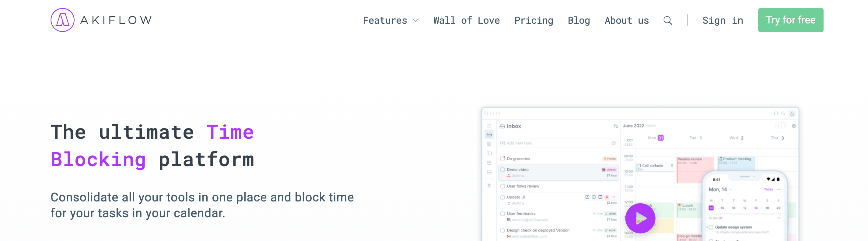Select the inbox icon in app sidebar
The width and height of the screenshot is (868, 241).
[489, 134]
